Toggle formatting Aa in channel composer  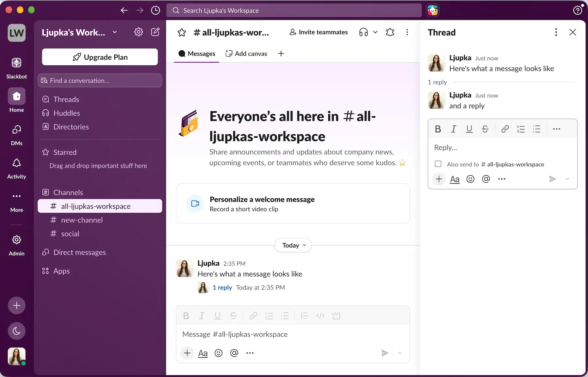[203, 353]
